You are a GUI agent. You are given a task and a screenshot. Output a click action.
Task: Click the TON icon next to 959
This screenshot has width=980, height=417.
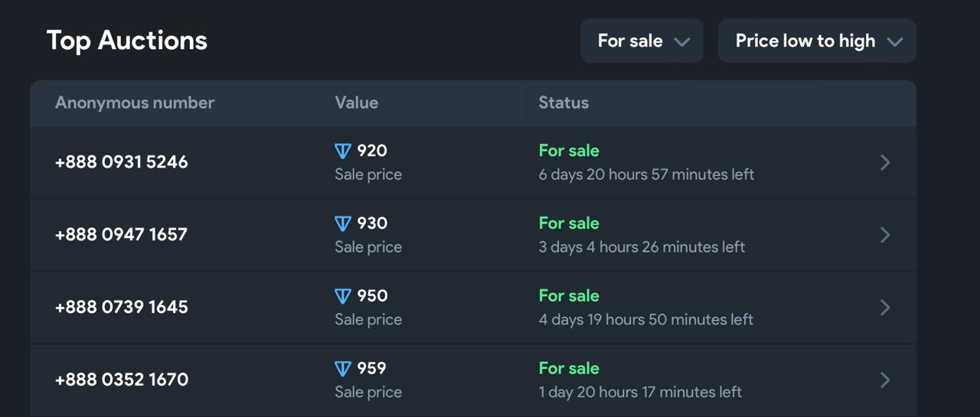[343, 369]
